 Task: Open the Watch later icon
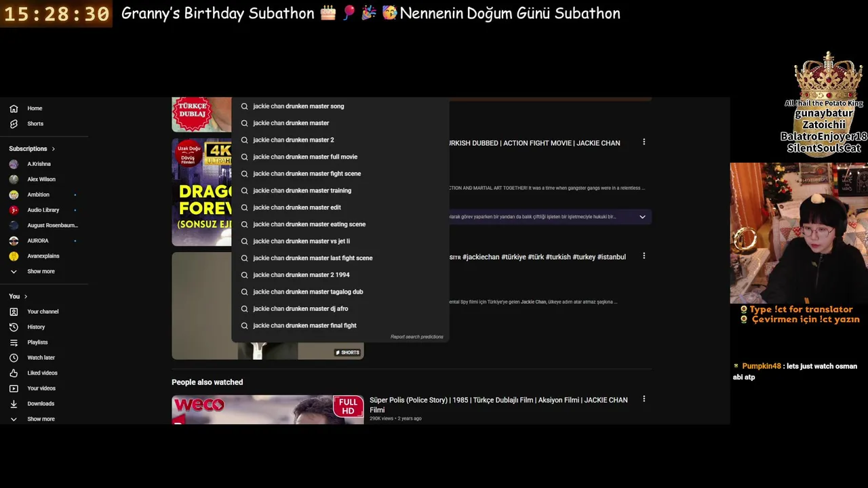[14, 358]
